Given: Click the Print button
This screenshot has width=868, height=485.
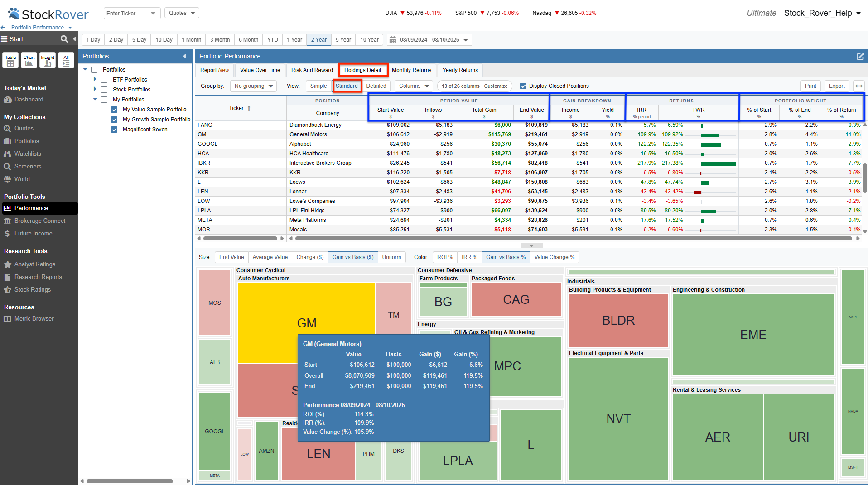Looking at the screenshot, I should [x=810, y=86].
